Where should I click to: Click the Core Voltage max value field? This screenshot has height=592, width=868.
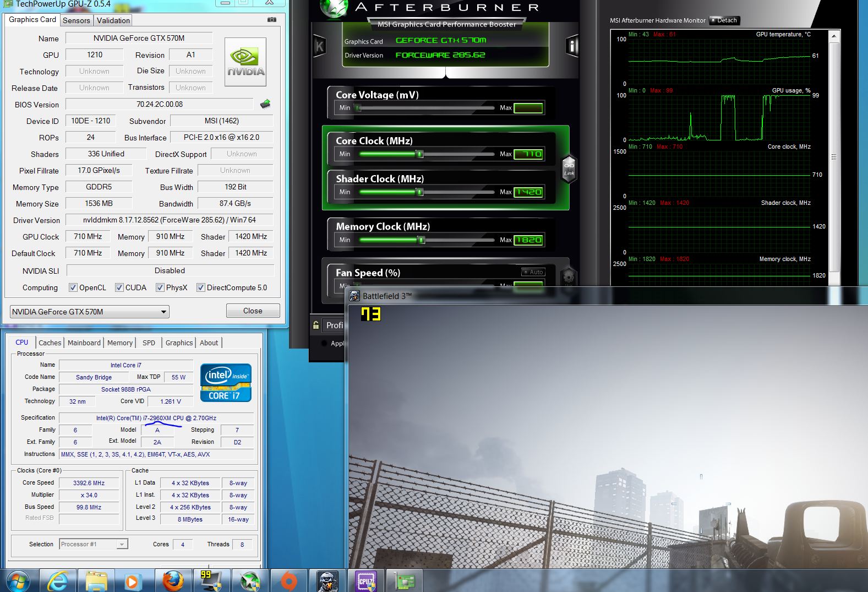point(528,108)
